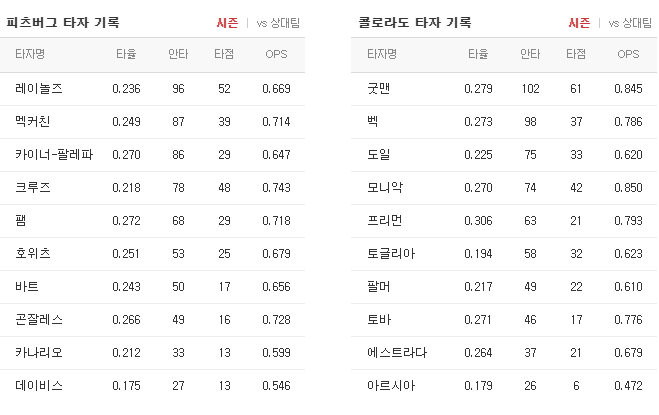
Task: Select batter 굿맨 row
Action: coord(504,89)
